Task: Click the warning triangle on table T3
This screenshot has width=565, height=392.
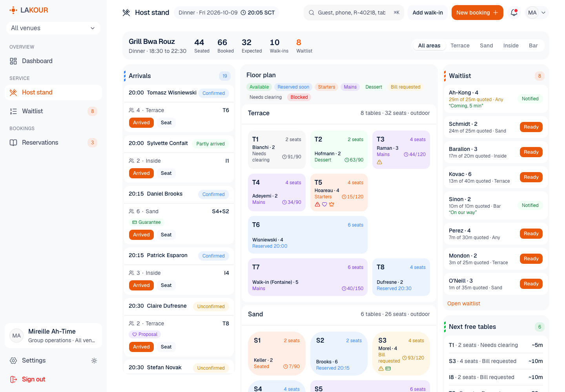Action: coord(379,162)
